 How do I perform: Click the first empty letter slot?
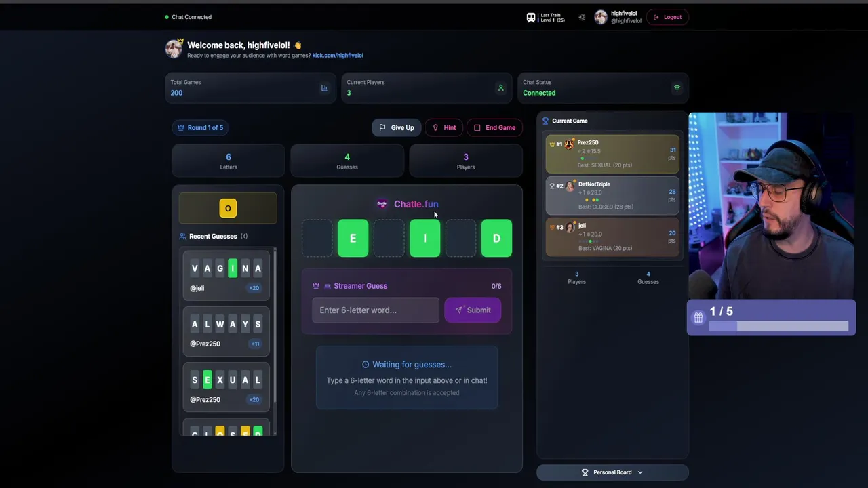[317, 238]
